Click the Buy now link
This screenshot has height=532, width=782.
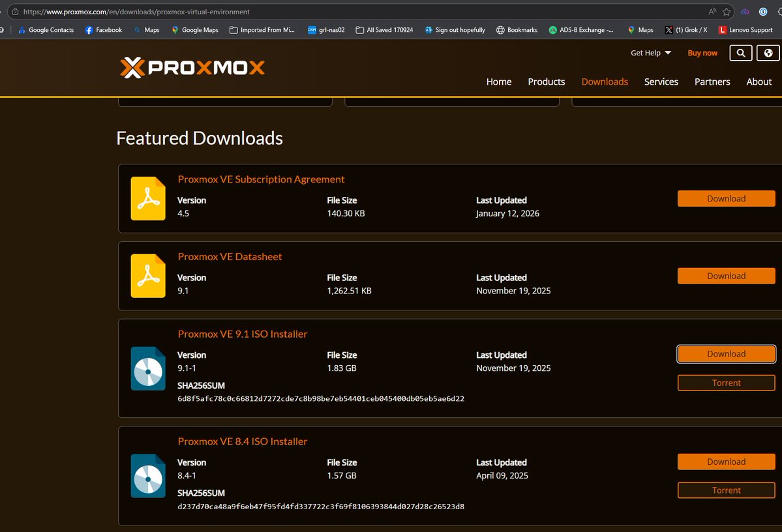(x=702, y=53)
